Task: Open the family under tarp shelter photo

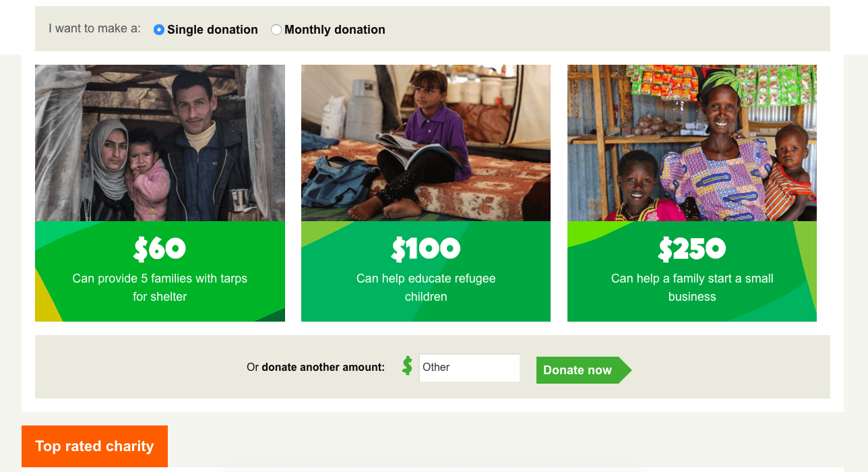Action: pos(160,143)
